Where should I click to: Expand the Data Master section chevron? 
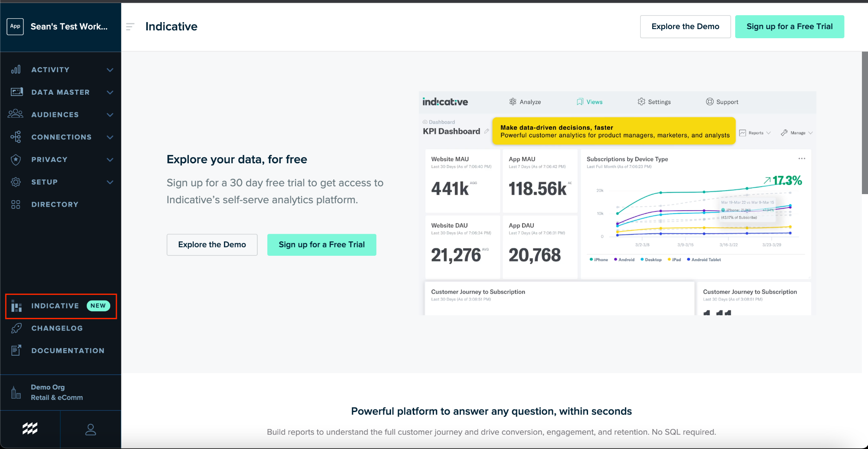point(110,92)
